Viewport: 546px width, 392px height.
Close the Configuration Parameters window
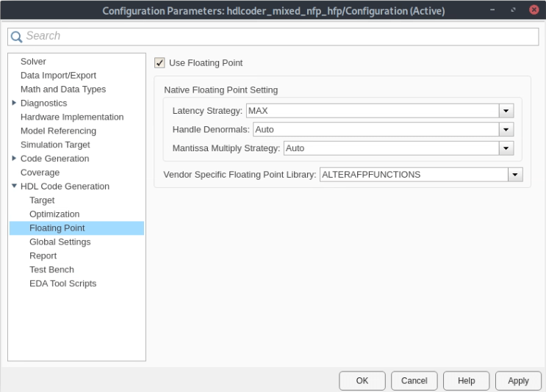point(534,11)
